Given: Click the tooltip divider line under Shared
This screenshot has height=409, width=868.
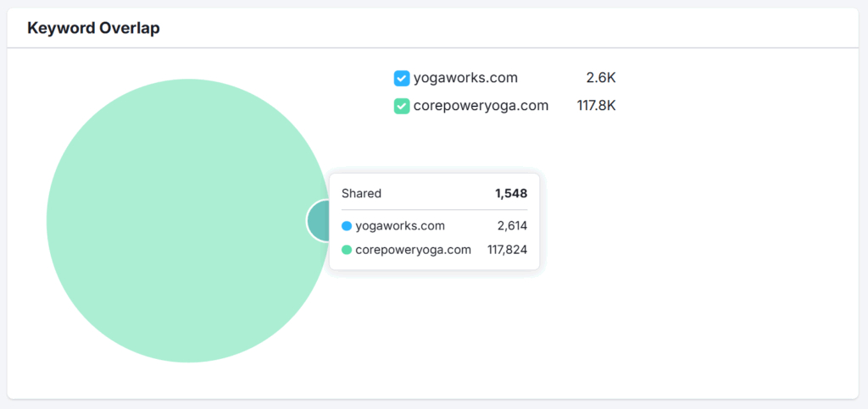Looking at the screenshot, I should (x=435, y=210).
